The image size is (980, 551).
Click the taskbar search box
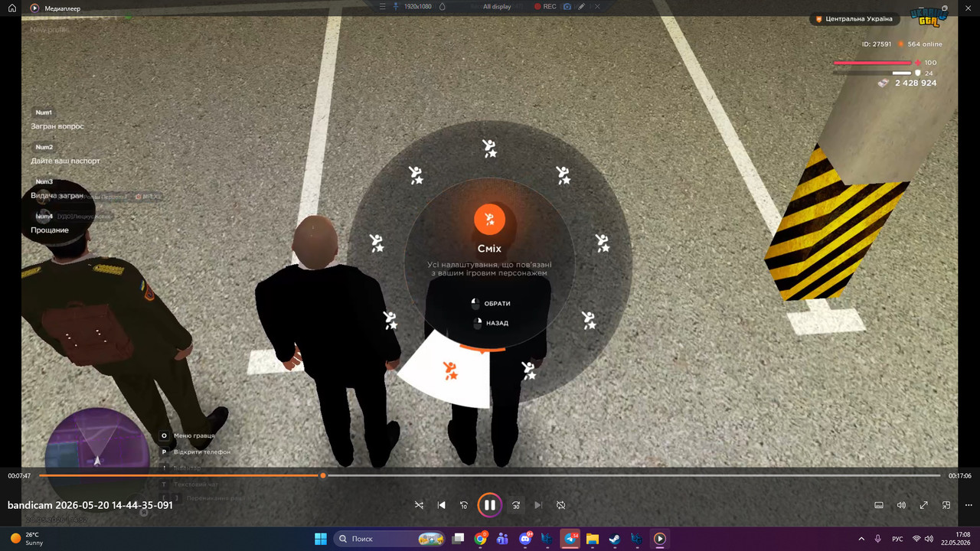tap(390, 539)
